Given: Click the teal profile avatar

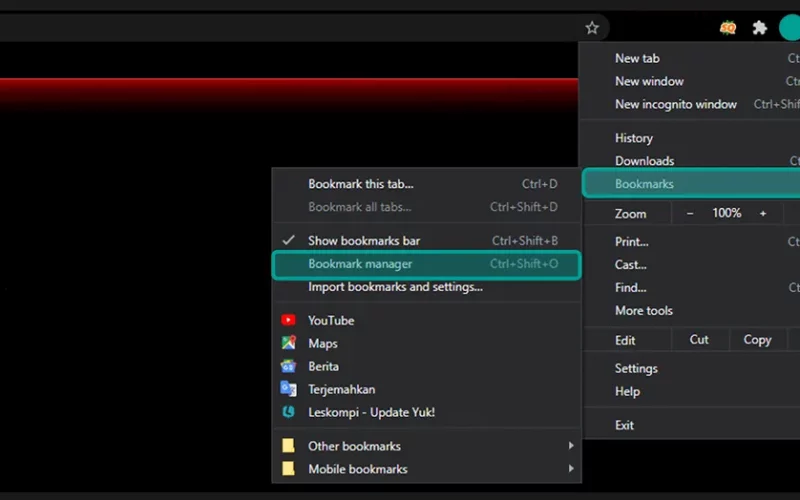Looking at the screenshot, I should point(789,28).
